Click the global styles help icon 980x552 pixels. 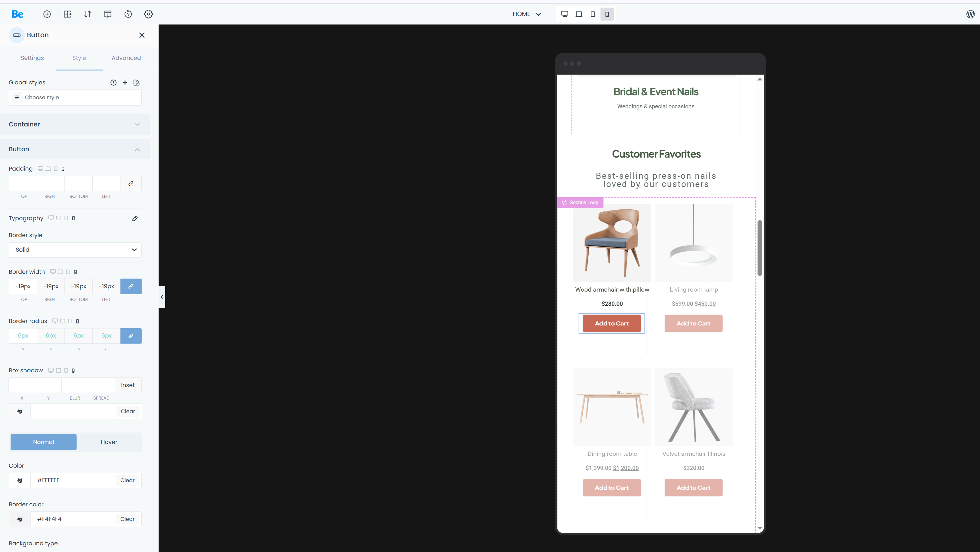click(x=113, y=83)
